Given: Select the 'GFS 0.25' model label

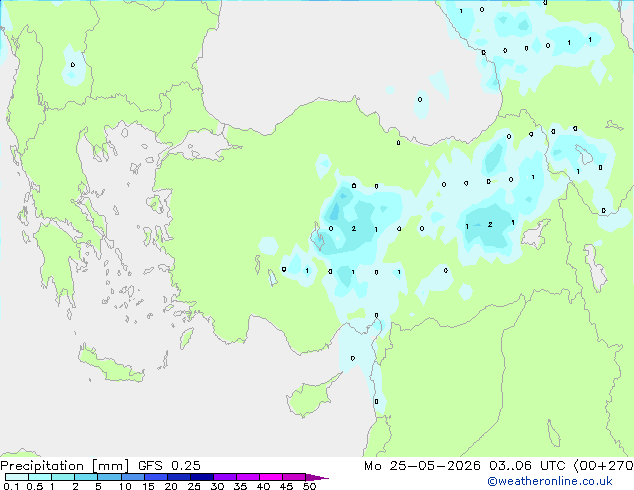Looking at the screenshot, I should [x=169, y=466].
